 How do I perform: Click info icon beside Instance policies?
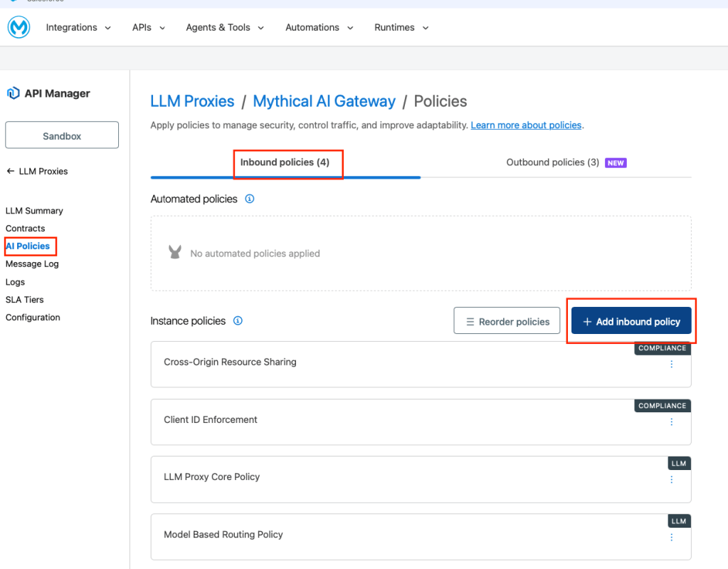pyautogui.click(x=238, y=321)
